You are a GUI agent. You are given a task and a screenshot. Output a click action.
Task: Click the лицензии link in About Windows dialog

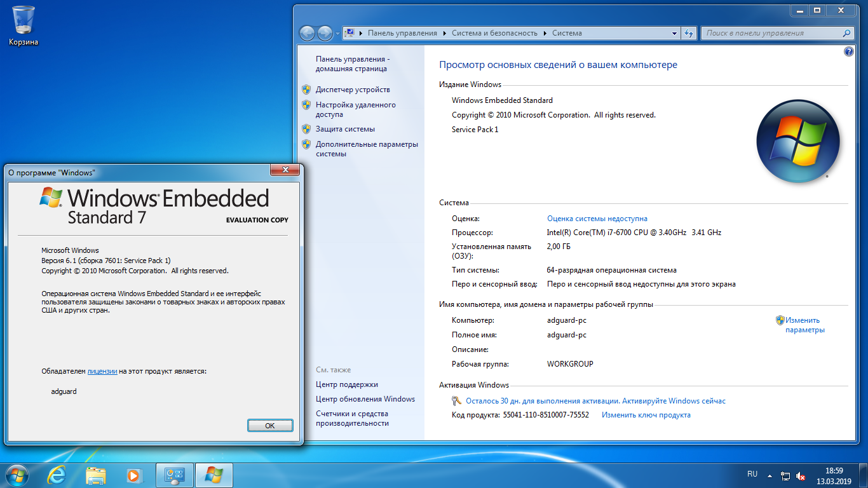point(102,371)
